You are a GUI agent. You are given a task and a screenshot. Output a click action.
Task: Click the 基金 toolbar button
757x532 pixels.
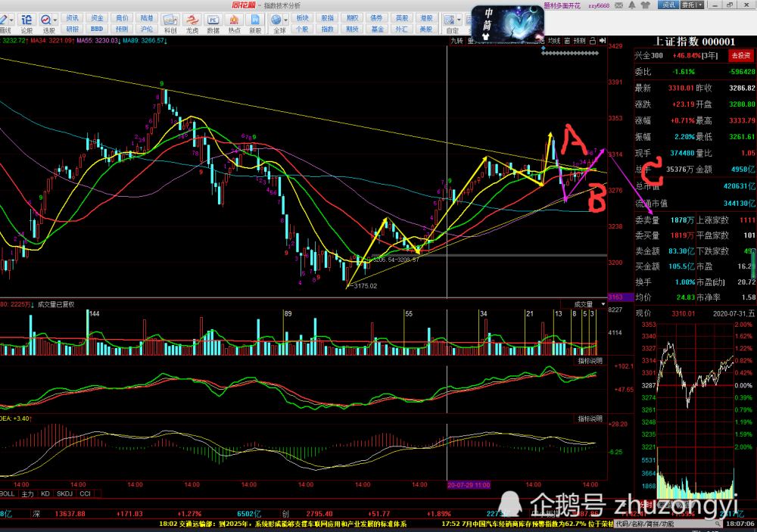376,29
